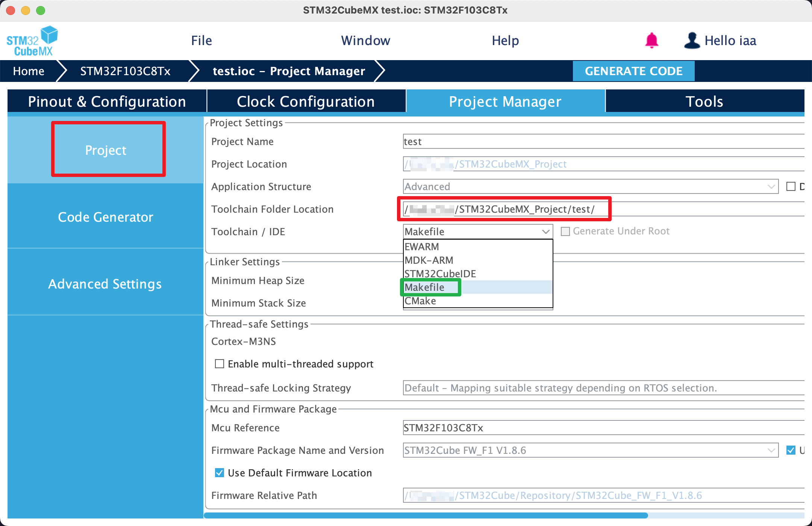This screenshot has height=526, width=812.
Task: Open the Code Generator section
Action: (106, 217)
